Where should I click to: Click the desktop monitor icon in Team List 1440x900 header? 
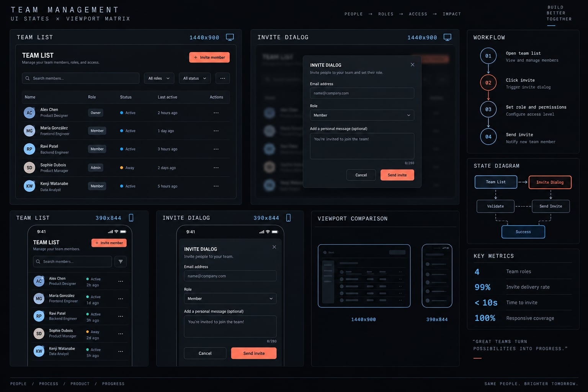coord(230,37)
